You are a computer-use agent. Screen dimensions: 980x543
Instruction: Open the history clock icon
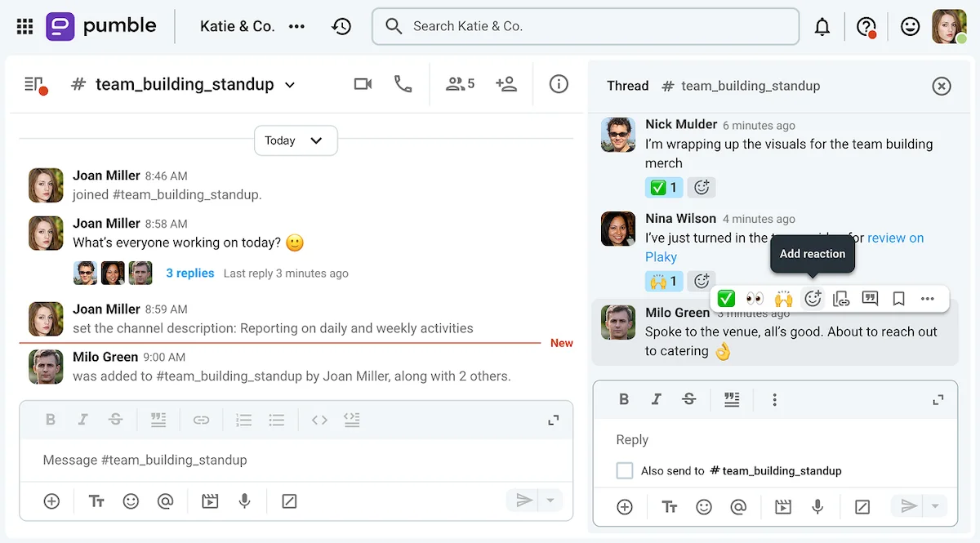[x=341, y=26]
